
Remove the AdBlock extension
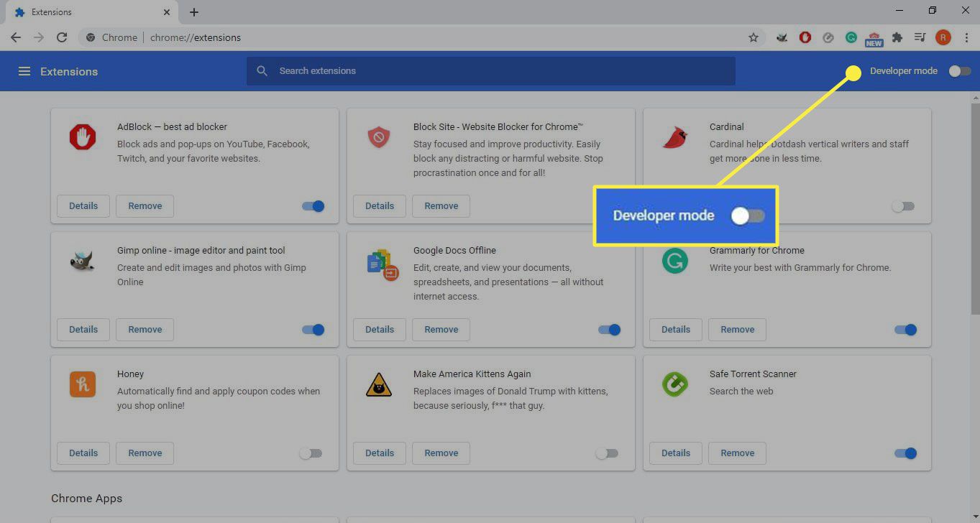pos(145,205)
